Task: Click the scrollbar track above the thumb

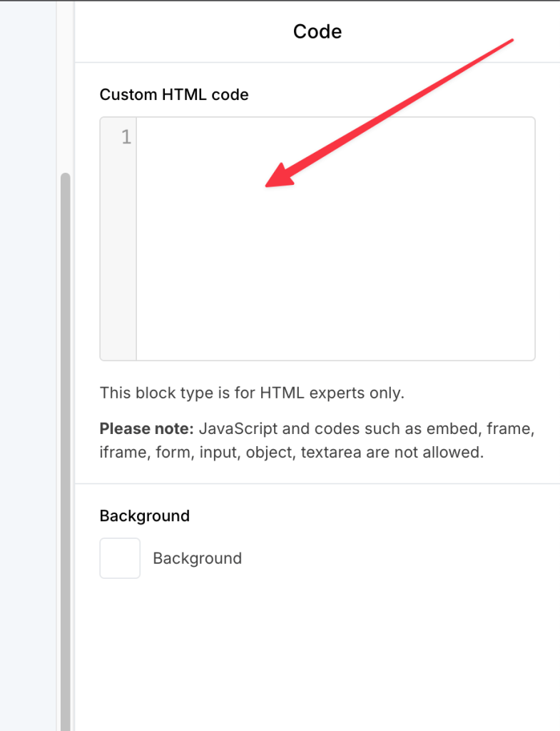Action: (x=66, y=86)
